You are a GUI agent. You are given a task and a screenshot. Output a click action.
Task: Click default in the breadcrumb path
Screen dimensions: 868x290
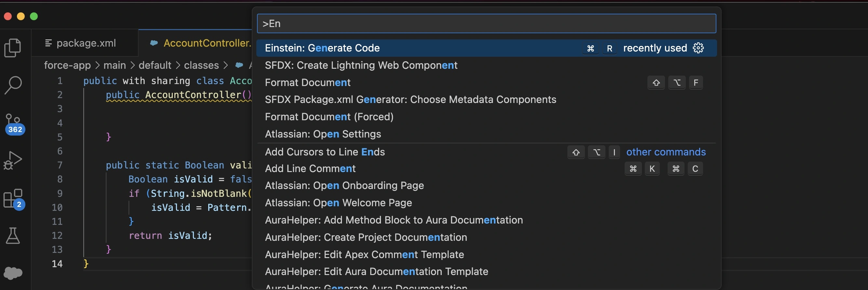(155, 65)
